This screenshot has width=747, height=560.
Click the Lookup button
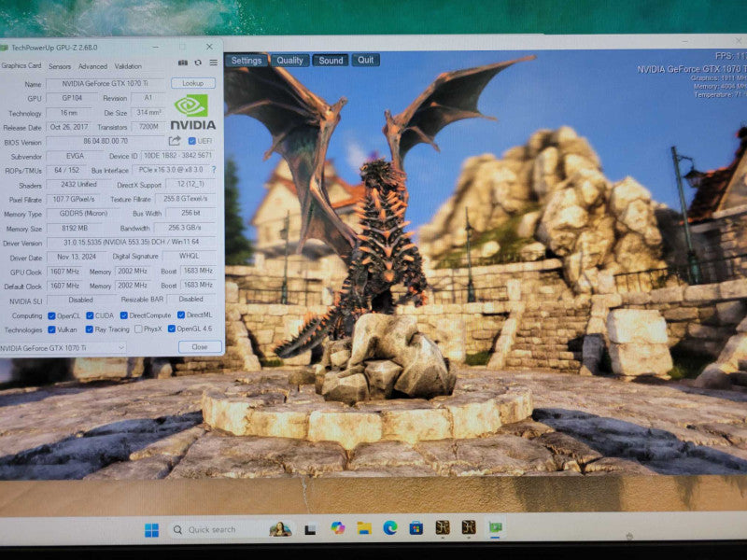[x=193, y=83]
